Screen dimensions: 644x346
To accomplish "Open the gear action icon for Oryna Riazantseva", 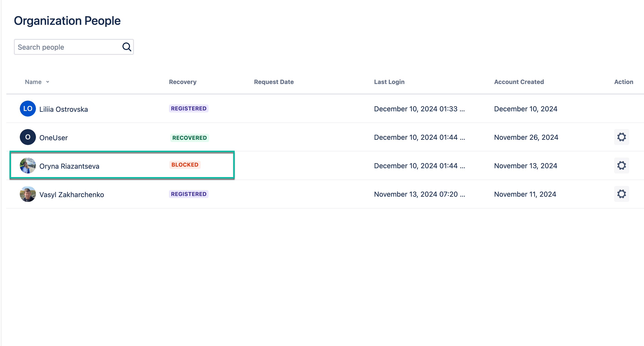I will [x=621, y=165].
